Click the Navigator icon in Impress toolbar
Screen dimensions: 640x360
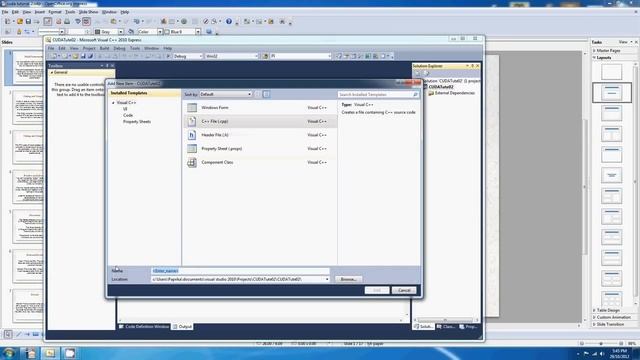pos(205,21)
